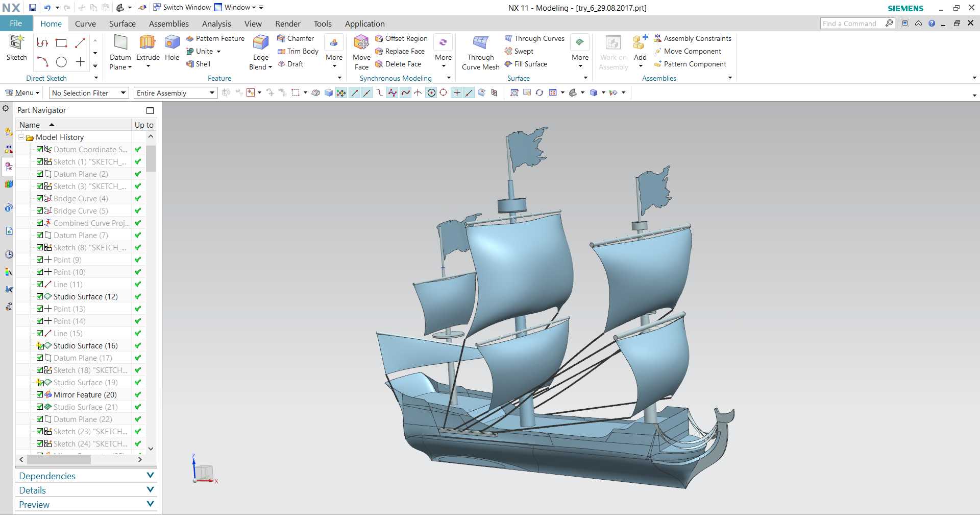980x516 pixels.
Task: Toggle the Bridge Curve (4) checkbox
Action: coord(40,198)
